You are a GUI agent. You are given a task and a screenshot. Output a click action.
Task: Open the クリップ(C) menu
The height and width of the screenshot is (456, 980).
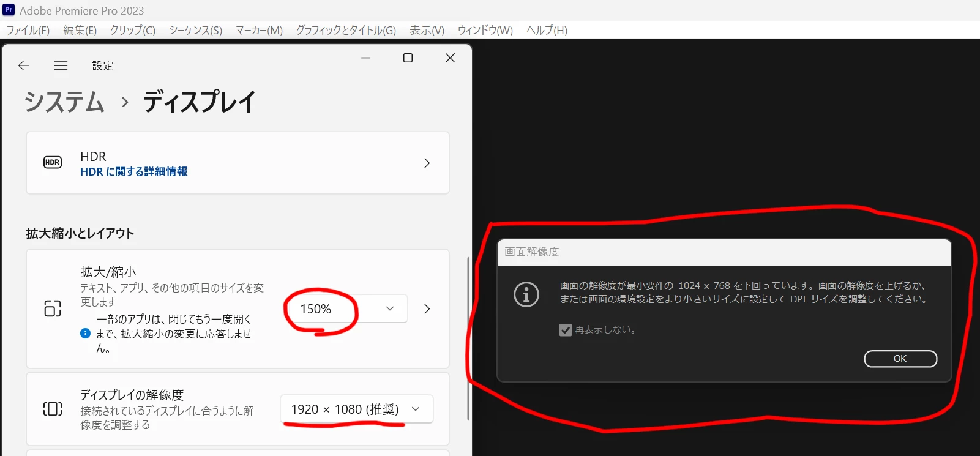point(133,30)
